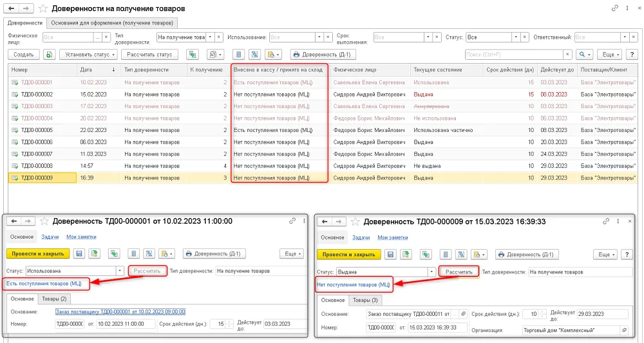Open the reports dropdown icon in list toolbar
Viewport: 644px width, 343px height.
pos(215,55)
